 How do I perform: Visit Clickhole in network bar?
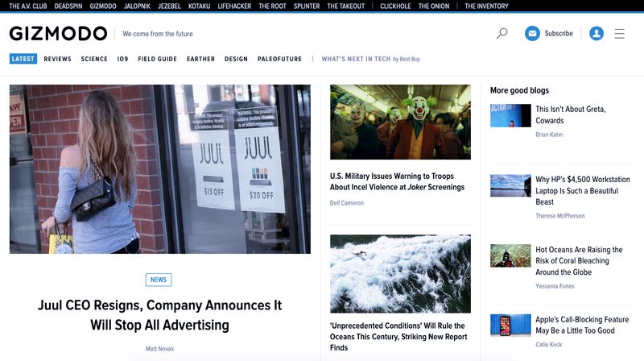(x=395, y=6)
